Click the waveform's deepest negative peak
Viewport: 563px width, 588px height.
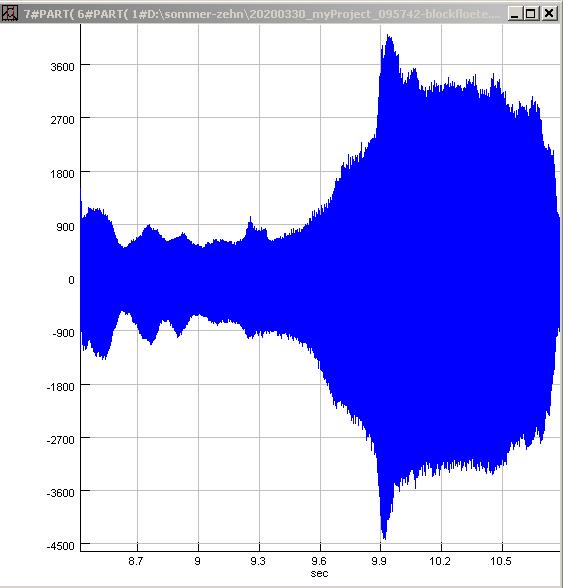(x=384, y=538)
